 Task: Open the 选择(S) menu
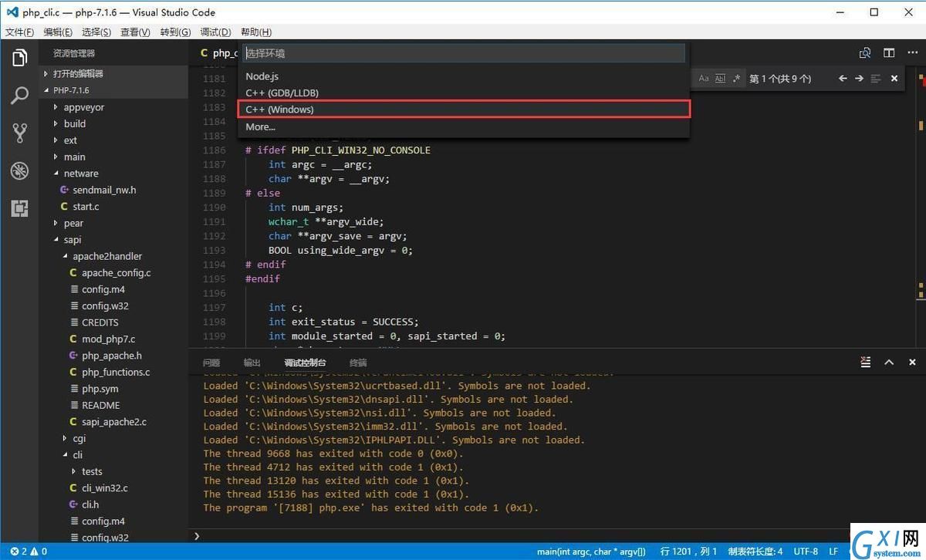96,32
